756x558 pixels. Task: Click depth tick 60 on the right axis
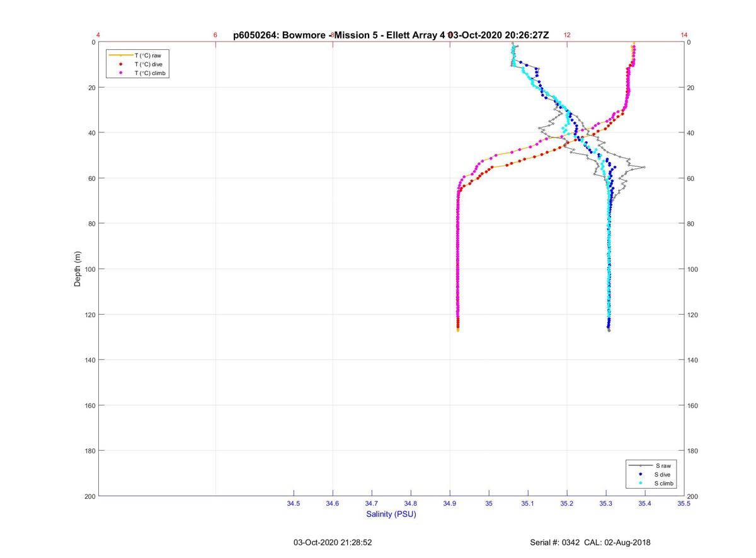pos(691,178)
